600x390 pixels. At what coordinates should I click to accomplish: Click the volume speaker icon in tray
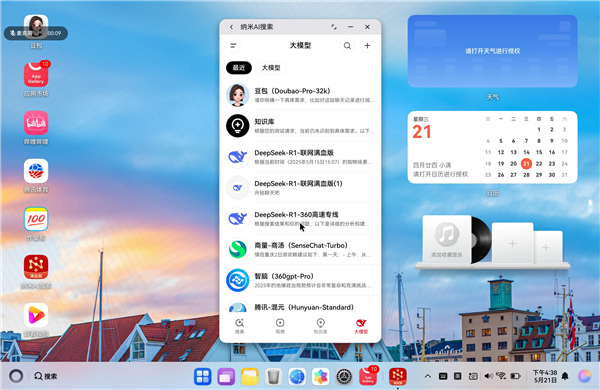489,376
